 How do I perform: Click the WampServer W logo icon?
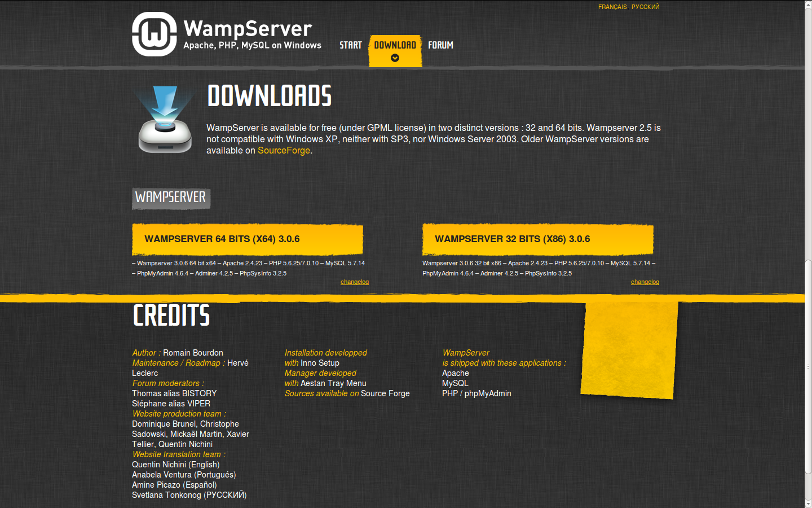coord(155,34)
